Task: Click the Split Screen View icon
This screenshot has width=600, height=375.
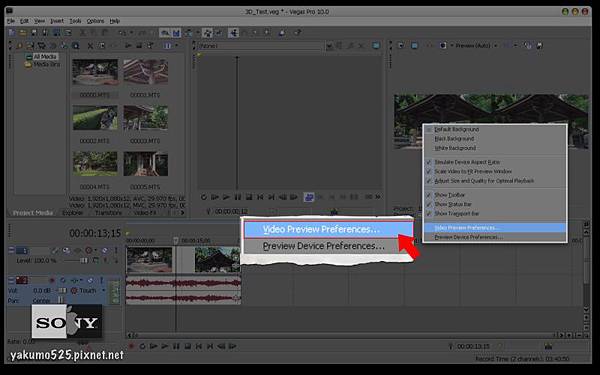Action: click(443, 46)
